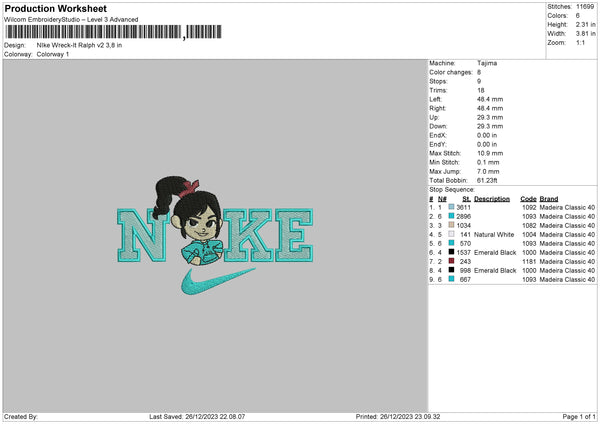This screenshot has width=600, height=424.
Task: Click the Trims value '18'
Action: (x=481, y=90)
